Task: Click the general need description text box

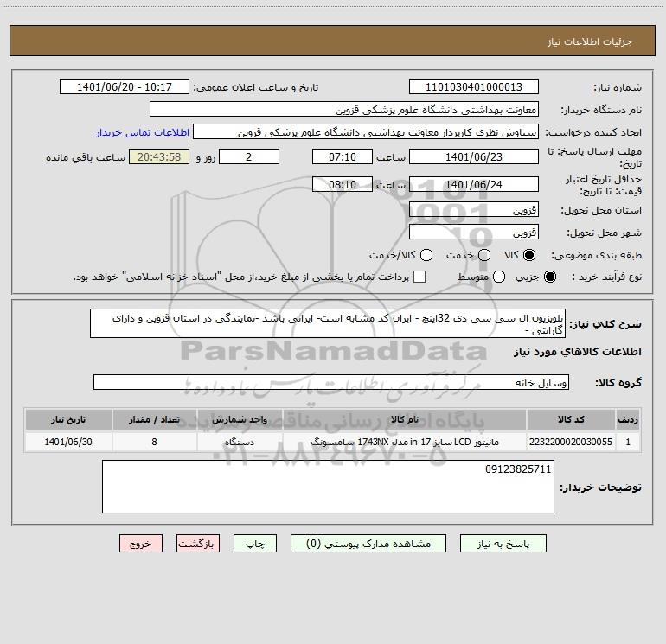Action: tap(328, 323)
